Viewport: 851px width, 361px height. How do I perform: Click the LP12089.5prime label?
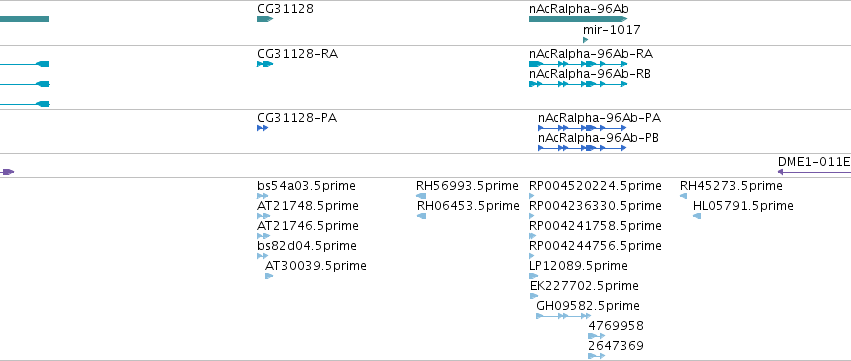pos(578,266)
